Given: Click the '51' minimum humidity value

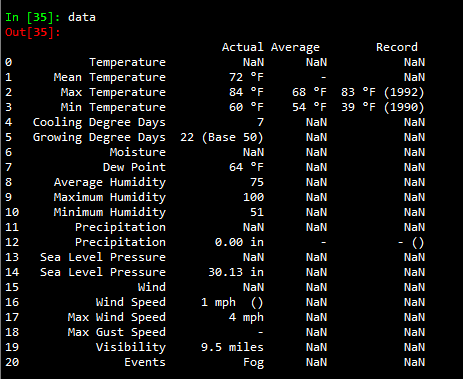Looking at the screenshot, I should (257, 212).
